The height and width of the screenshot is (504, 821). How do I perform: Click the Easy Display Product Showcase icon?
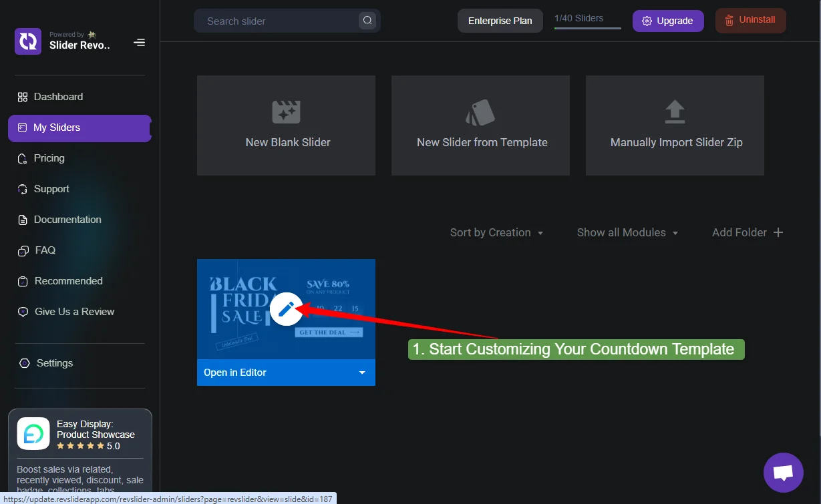(x=33, y=433)
